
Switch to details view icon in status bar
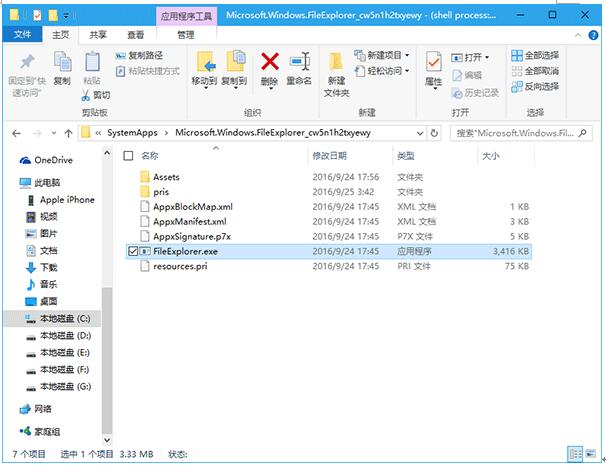(575, 453)
